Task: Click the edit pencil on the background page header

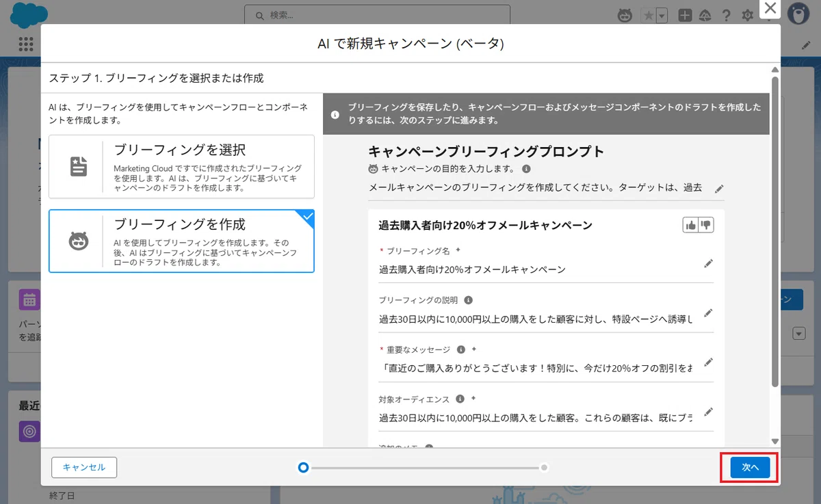Action: click(806, 44)
